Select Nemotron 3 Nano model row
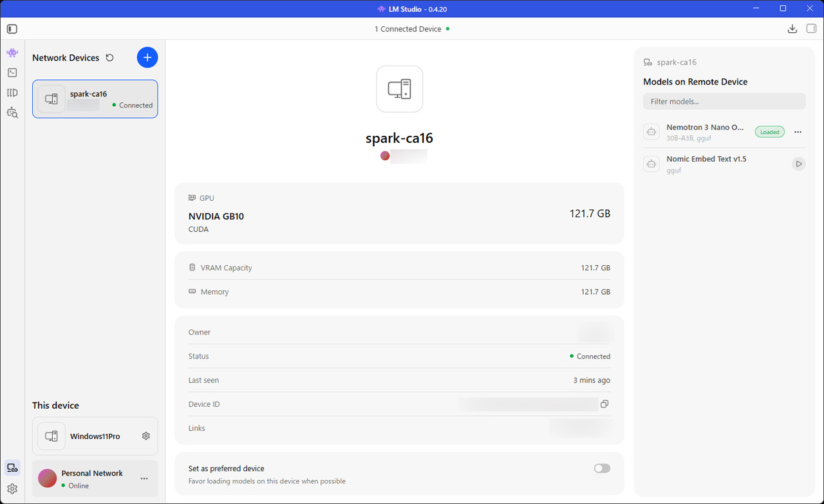This screenshot has height=504, width=824. point(724,132)
